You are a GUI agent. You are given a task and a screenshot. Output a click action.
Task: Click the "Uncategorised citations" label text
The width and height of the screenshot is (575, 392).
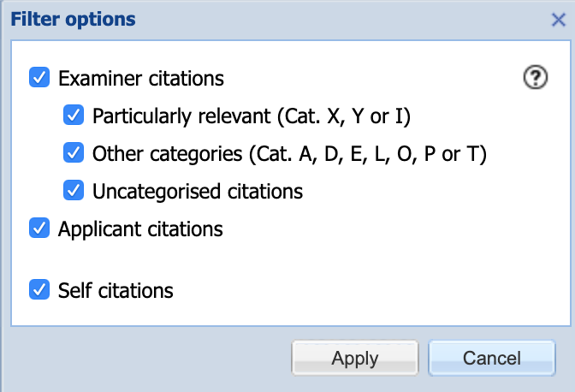(197, 191)
